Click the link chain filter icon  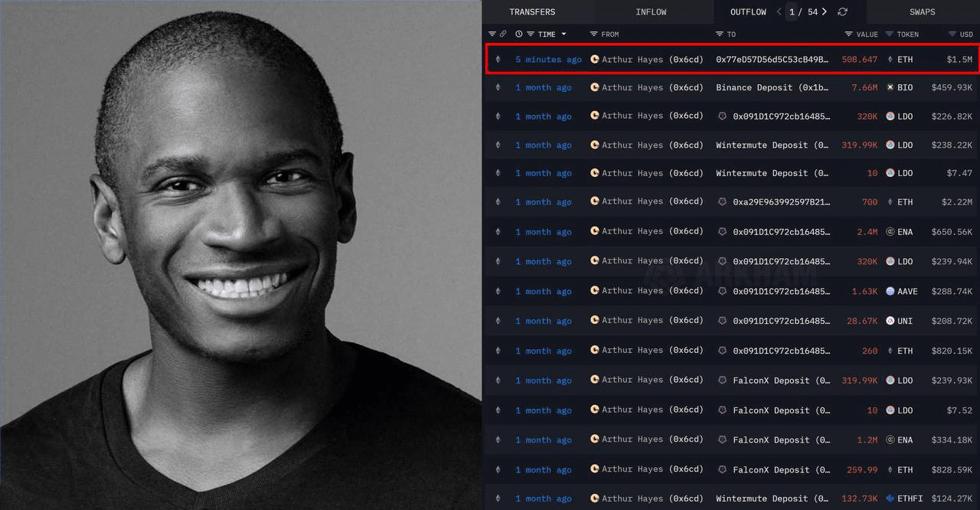(503, 34)
